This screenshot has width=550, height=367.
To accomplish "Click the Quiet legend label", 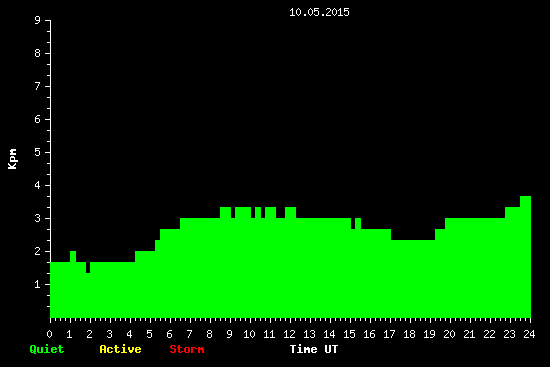I will pyautogui.click(x=47, y=349).
